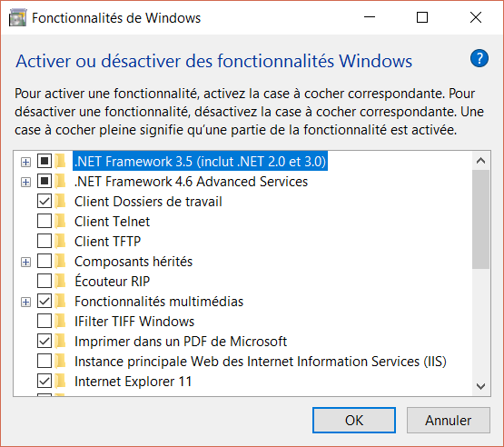This screenshot has height=447, width=504.
Task: Open the blue help question mark icon
Action: [x=479, y=58]
